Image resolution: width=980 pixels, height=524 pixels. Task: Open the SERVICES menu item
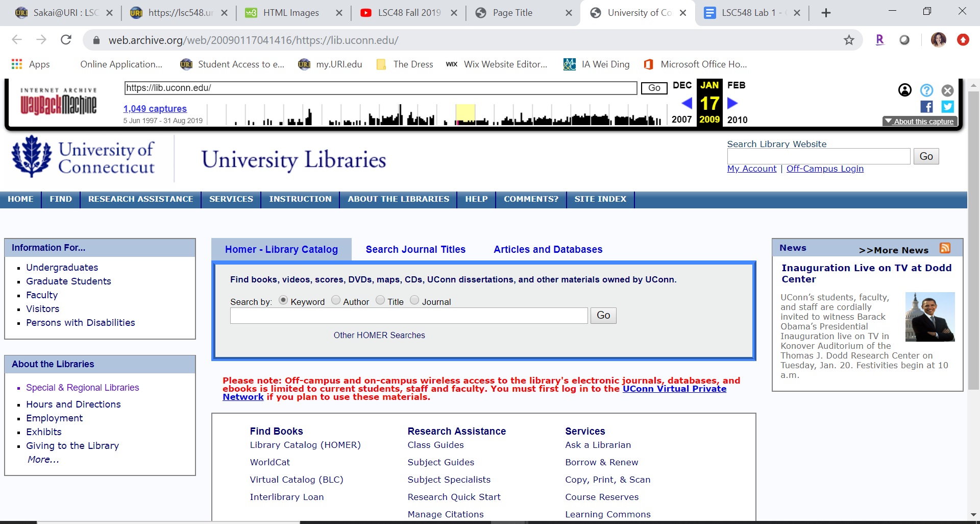pos(231,199)
